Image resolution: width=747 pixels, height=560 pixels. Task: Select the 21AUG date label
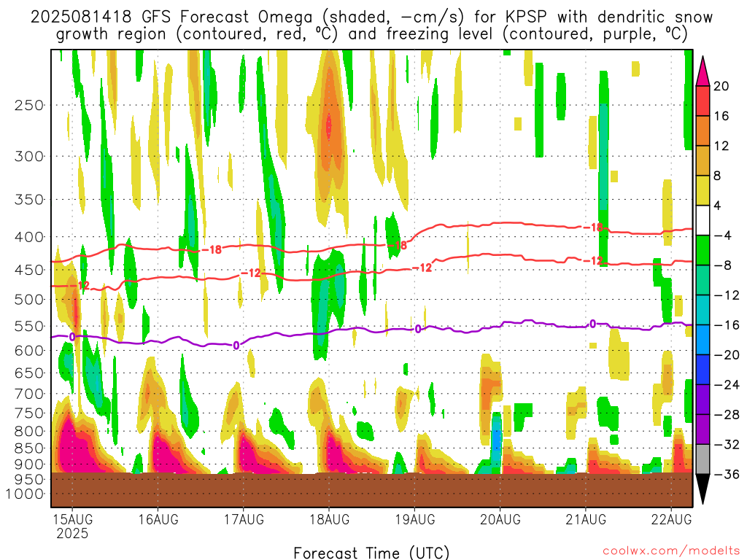click(x=586, y=519)
